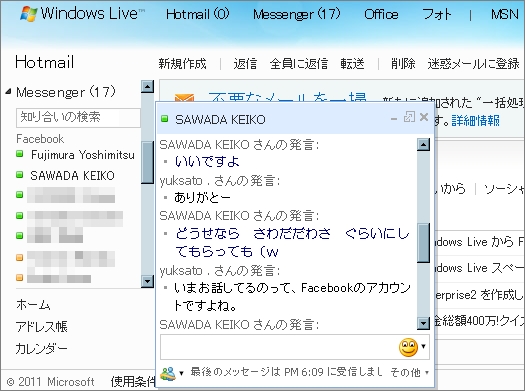
Task: Click the chat scrollbar thumb
Action: point(424,243)
